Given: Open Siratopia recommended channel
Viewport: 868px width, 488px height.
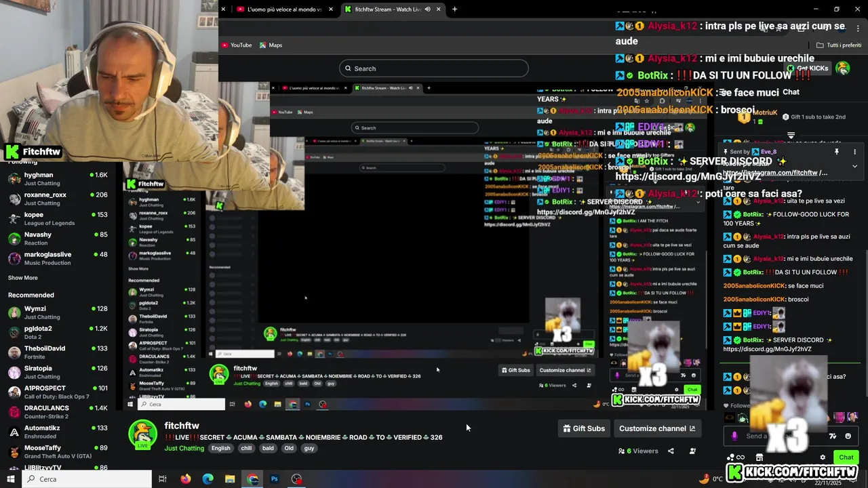Looking at the screenshot, I should click(58, 372).
